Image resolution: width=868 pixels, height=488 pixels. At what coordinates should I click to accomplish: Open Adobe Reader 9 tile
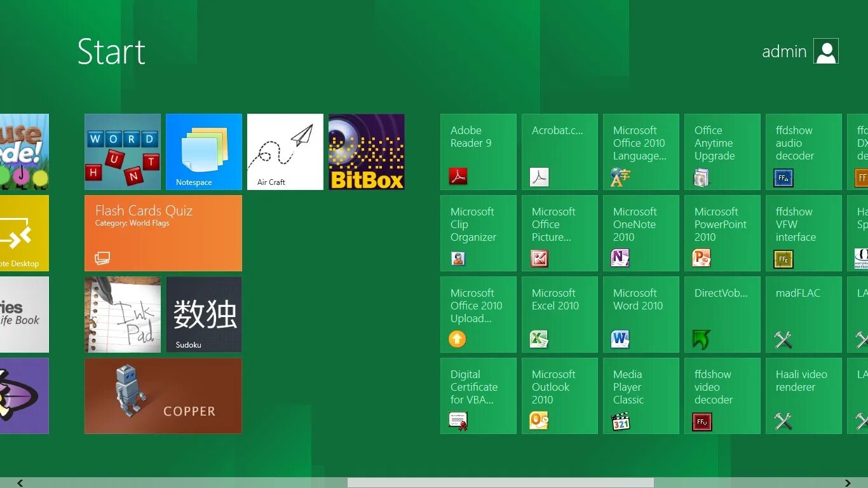[478, 152]
